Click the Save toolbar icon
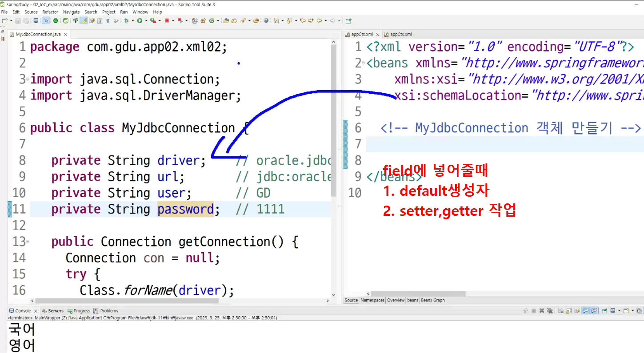 (x=18, y=20)
